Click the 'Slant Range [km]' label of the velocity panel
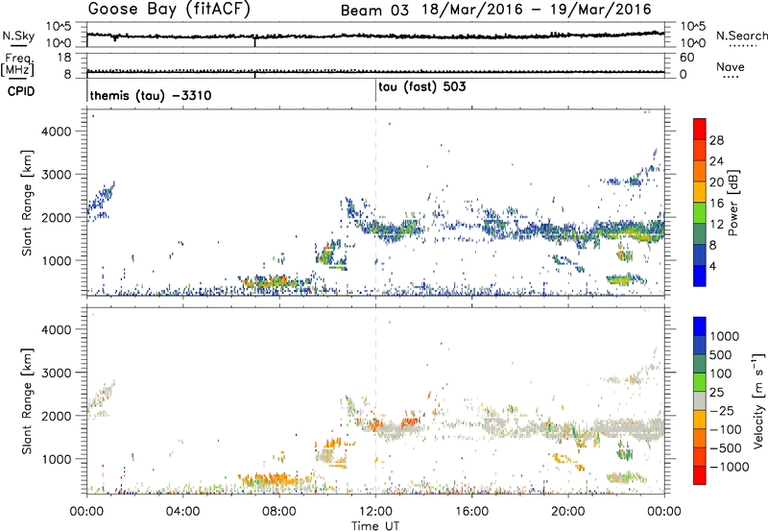 point(27,401)
